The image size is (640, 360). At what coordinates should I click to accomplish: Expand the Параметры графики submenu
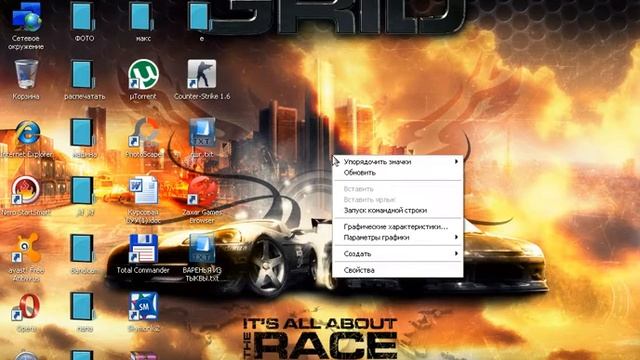coord(398,237)
